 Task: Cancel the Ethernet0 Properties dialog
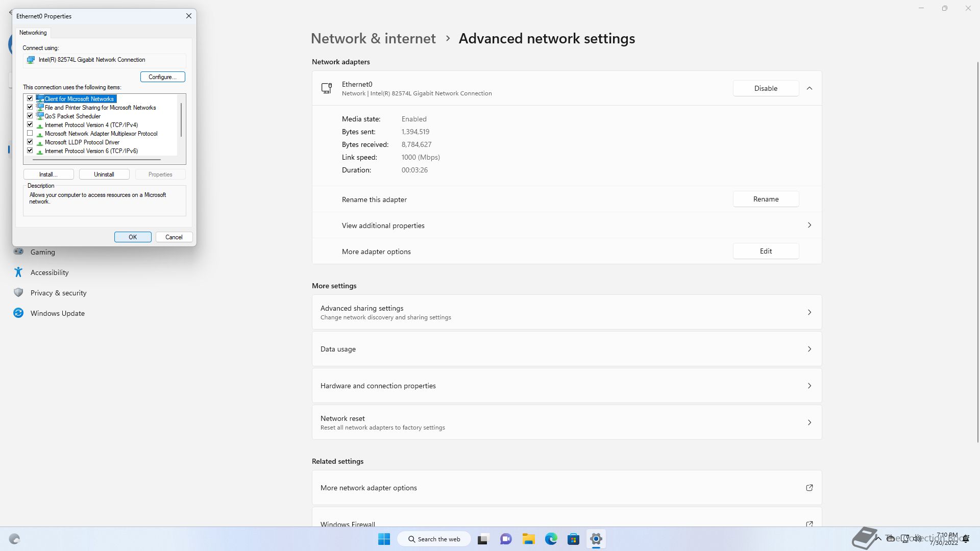174,237
